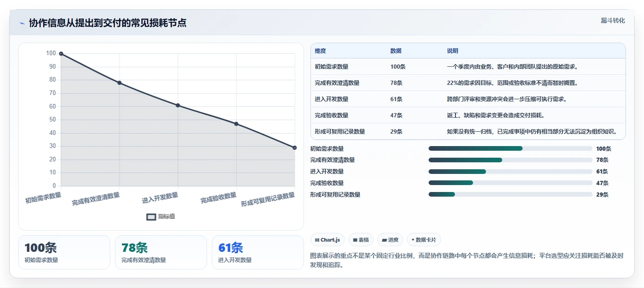This screenshot has width=644, height=288.
Task: Click the 78条 value in the table
Action: tap(396, 83)
